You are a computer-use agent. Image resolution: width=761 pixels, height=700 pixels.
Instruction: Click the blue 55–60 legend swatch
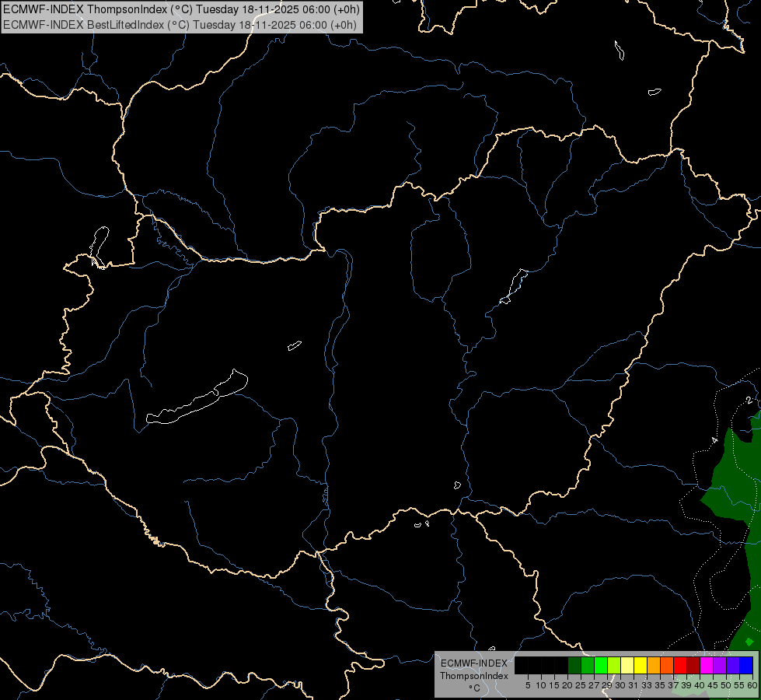click(746, 665)
